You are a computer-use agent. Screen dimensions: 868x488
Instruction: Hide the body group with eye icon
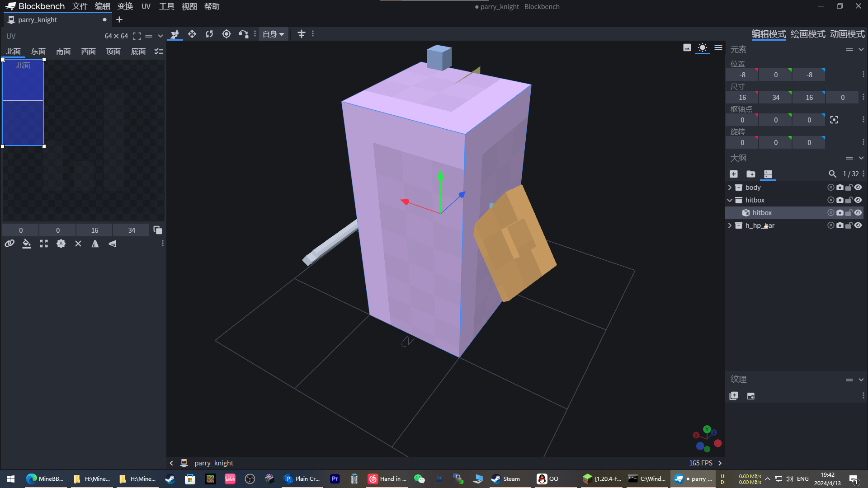click(858, 188)
